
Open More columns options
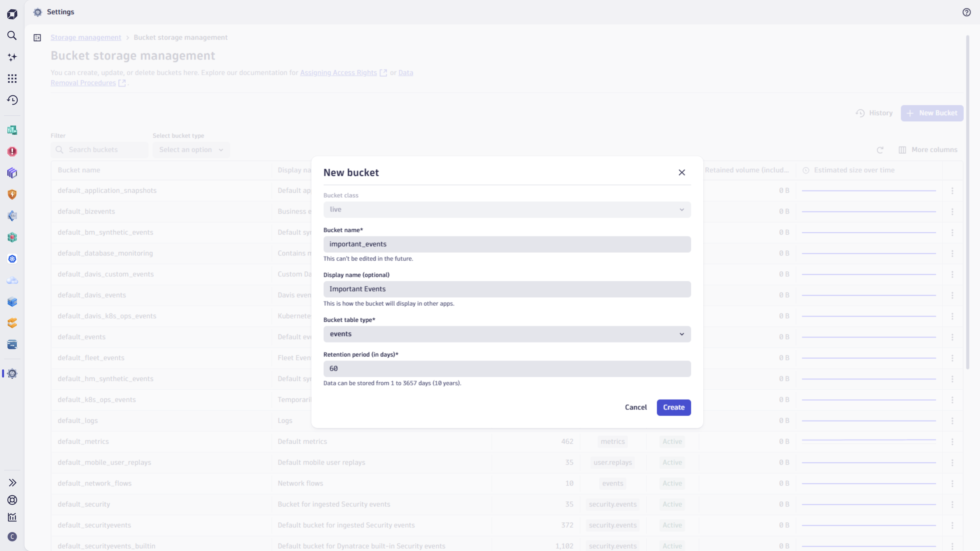(928, 150)
